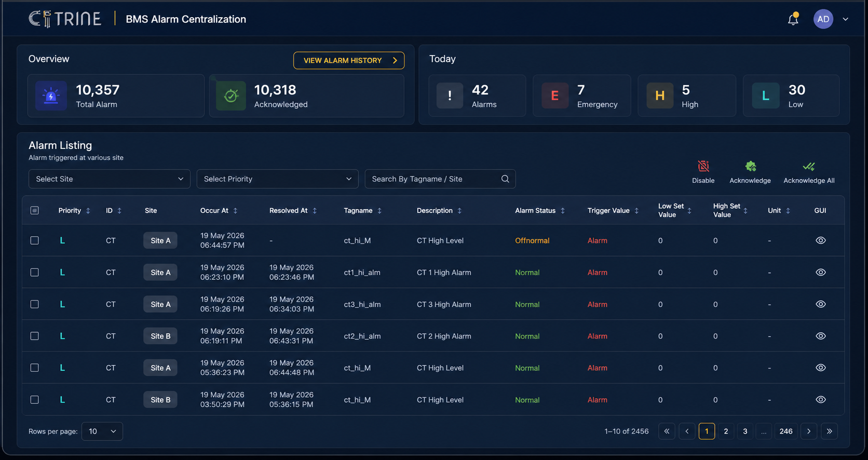Open the Rows per page dropdown
The image size is (868, 460).
tap(102, 431)
